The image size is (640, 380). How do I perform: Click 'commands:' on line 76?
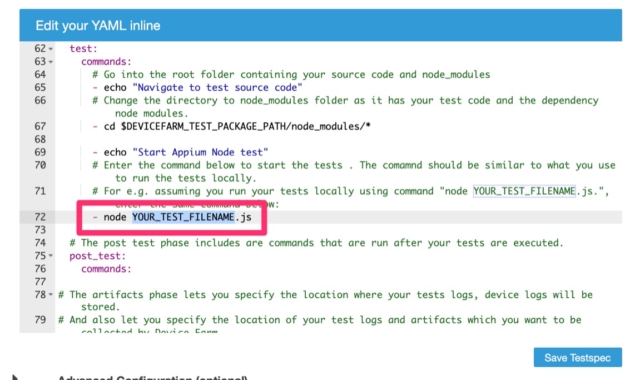pyautogui.click(x=106, y=269)
